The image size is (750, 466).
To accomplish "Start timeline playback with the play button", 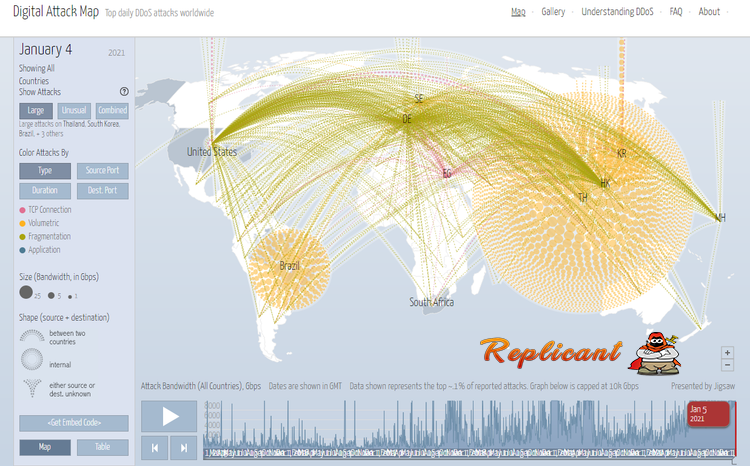I will [x=169, y=416].
